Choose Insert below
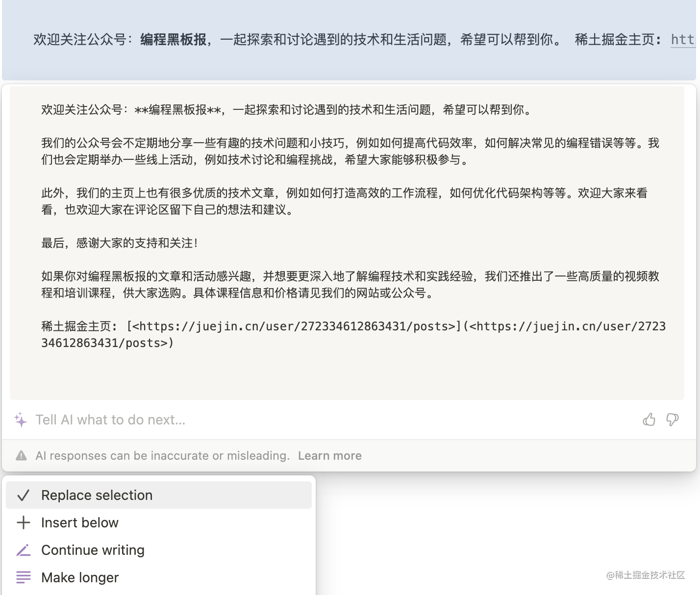Screen dimensions: 700x595 [159, 522]
